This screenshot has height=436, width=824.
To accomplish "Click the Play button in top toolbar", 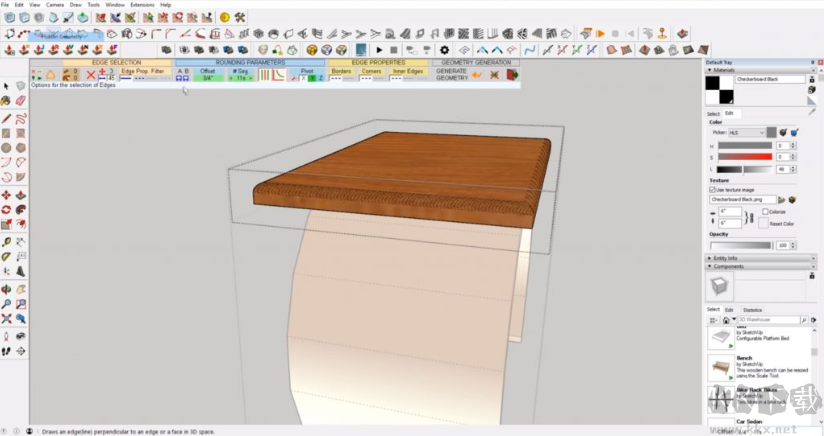I will tap(379, 49).
